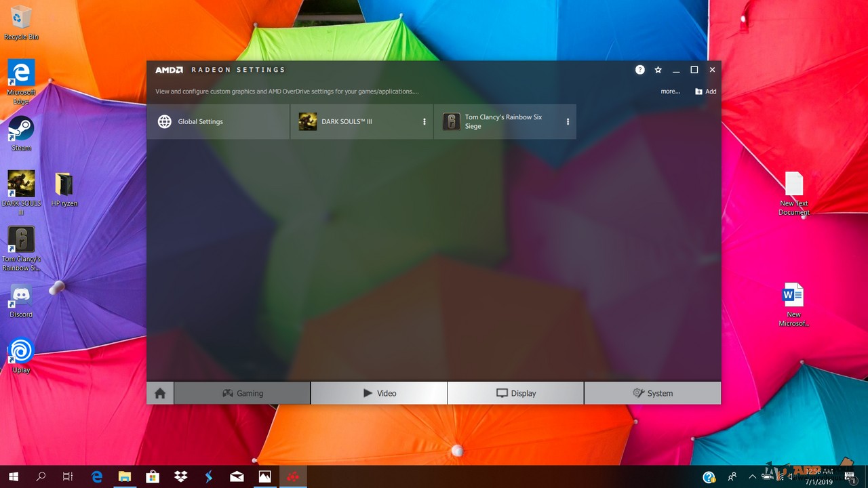Switch to the System tab
868x488 pixels.
click(x=652, y=393)
